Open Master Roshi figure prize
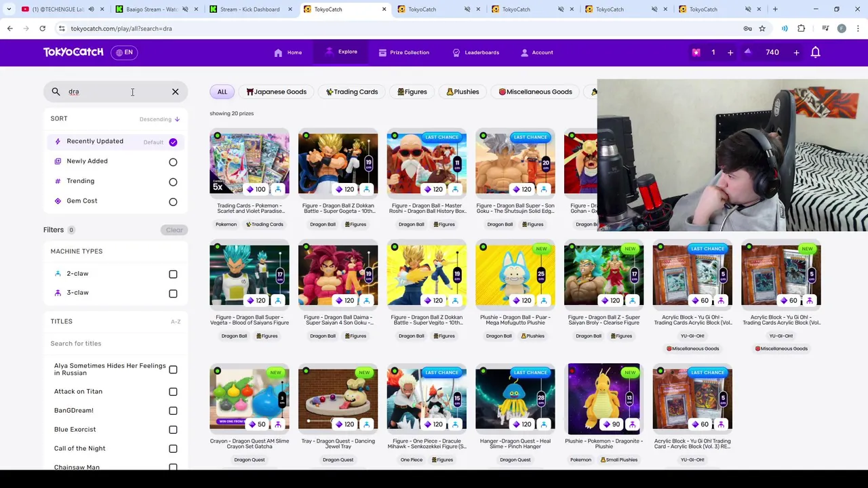Viewport: 868px width, 488px height. click(427, 163)
